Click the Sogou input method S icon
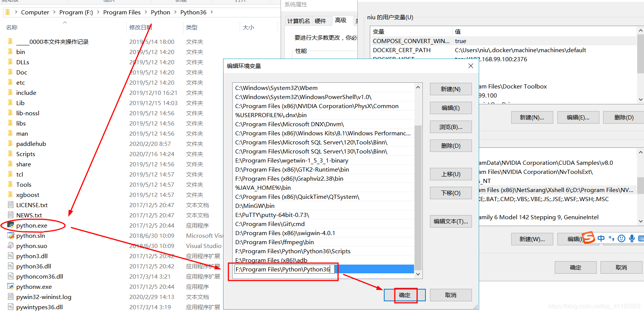644x313 pixels. click(x=588, y=238)
